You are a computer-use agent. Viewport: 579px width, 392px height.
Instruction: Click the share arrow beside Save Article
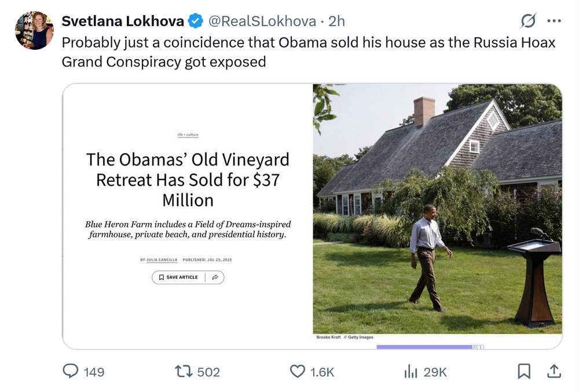(x=215, y=277)
